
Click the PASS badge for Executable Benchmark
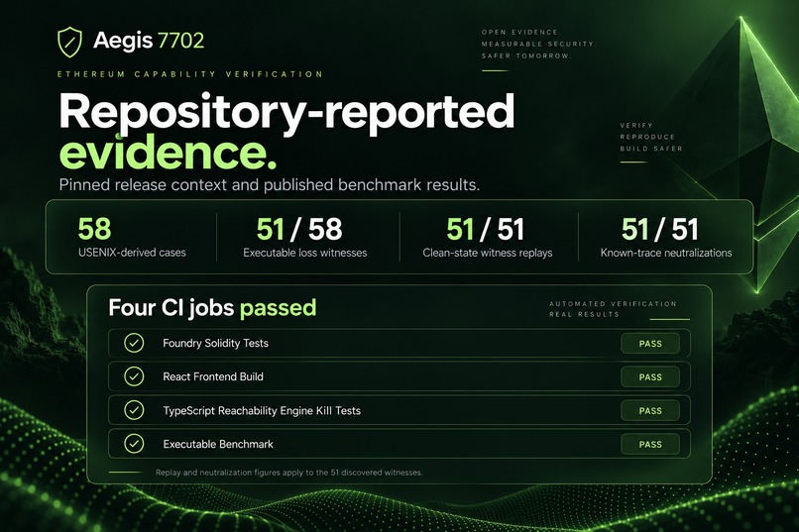point(650,445)
